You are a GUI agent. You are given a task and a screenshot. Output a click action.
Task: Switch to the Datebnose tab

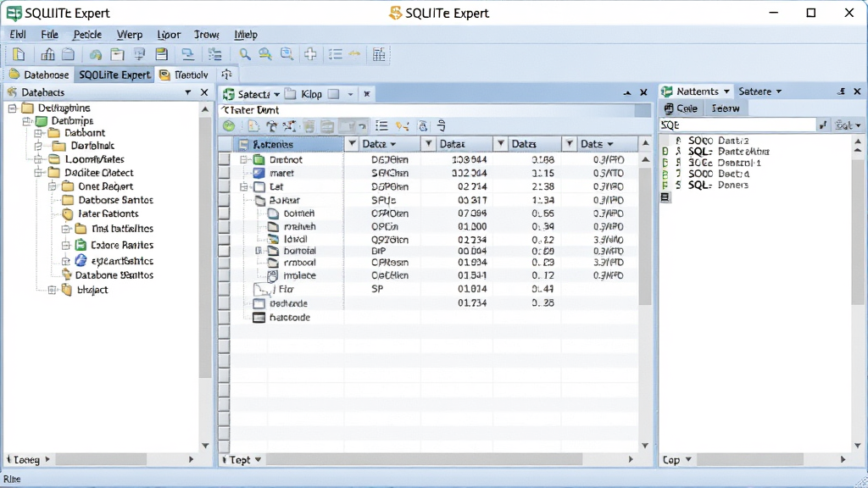click(x=39, y=75)
